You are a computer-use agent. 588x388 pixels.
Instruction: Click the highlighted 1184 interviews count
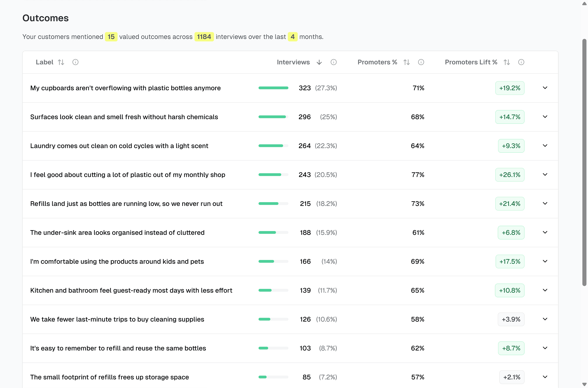coord(204,37)
